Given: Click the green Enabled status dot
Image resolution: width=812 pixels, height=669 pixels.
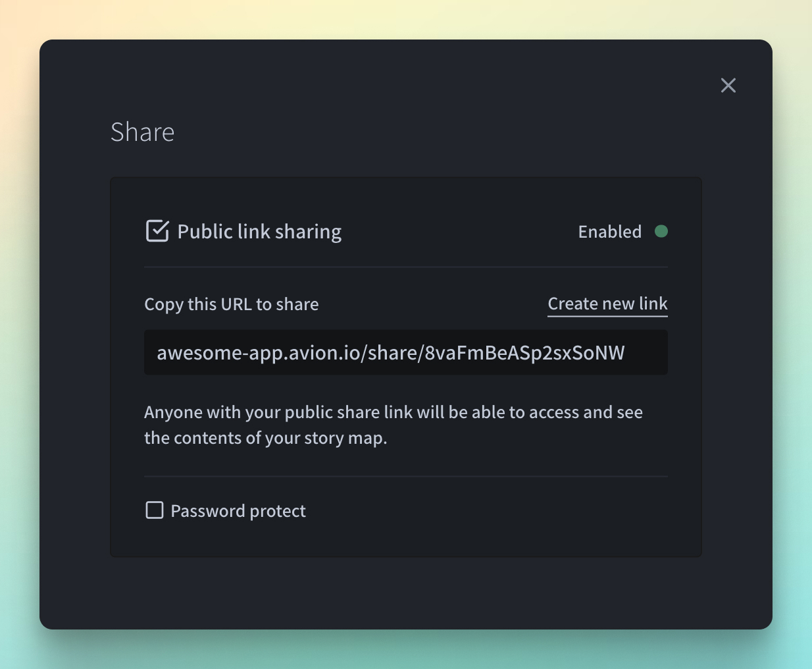Looking at the screenshot, I should [x=661, y=231].
